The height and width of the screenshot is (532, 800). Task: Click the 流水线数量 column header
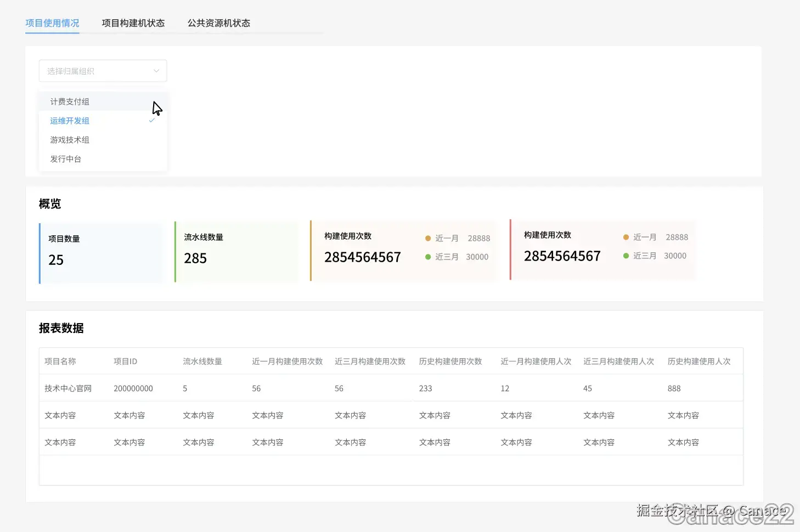pos(202,361)
